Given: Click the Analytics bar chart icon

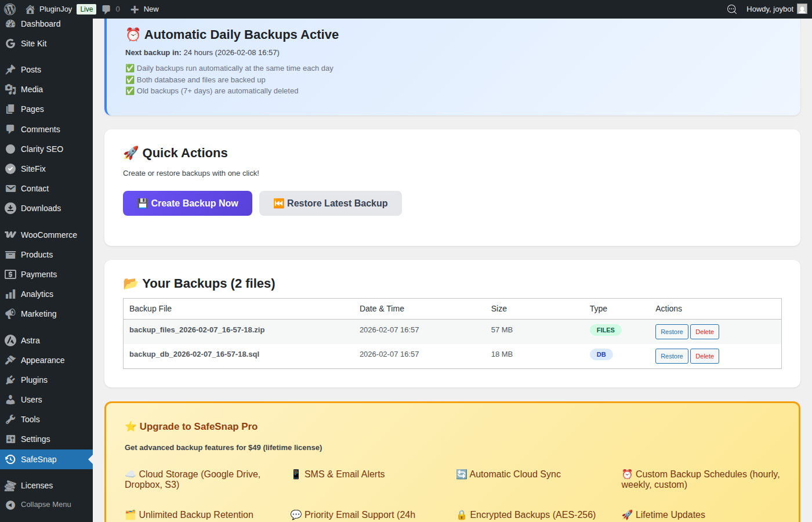Looking at the screenshot, I should pos(10,294).
